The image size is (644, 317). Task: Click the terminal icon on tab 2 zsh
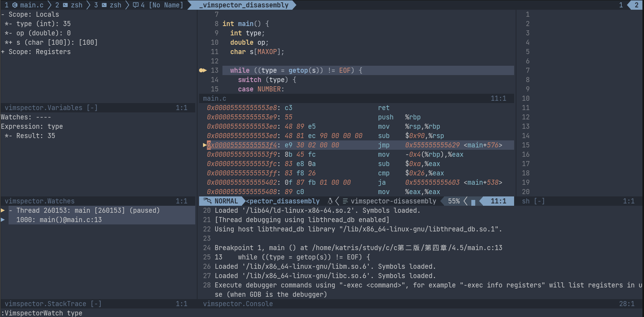point(65,5)
